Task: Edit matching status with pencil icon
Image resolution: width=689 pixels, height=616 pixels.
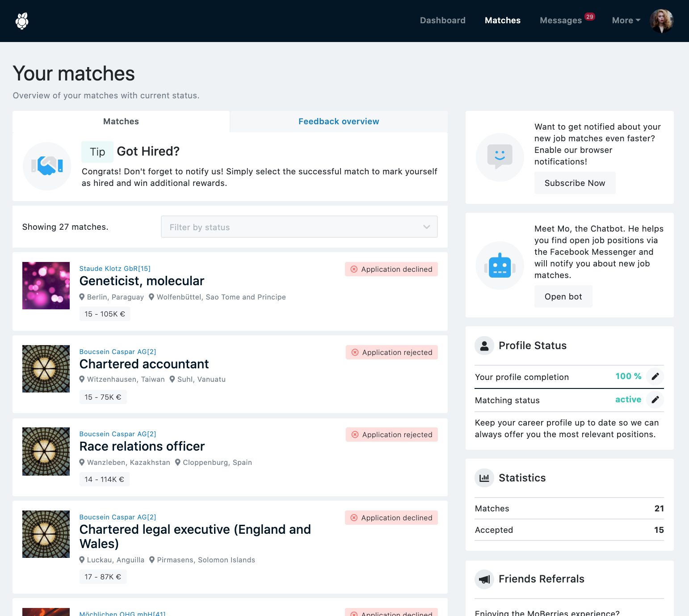Action: pyautogui.click(x=655, y=400)
